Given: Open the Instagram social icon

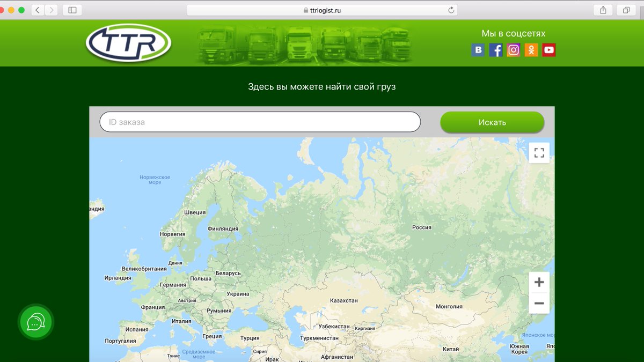Looking at the screenshot, I should pos(514,50).
